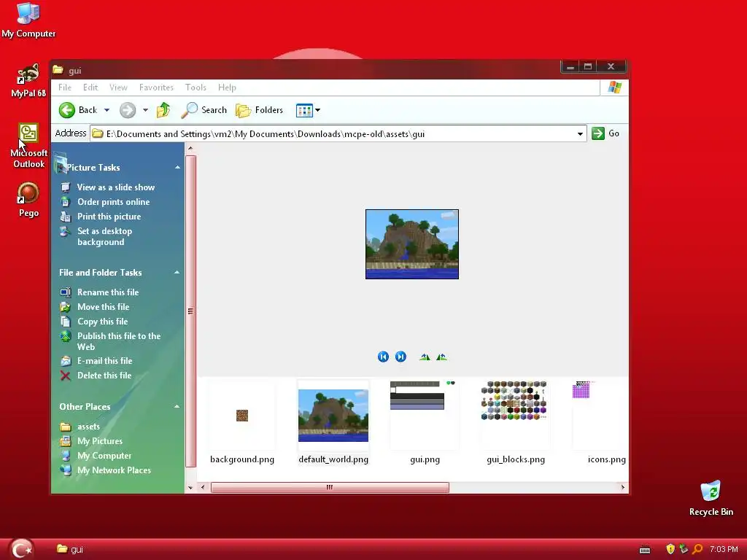Open My Network Places link
This screenshot has width=747, height=560.
115,470
